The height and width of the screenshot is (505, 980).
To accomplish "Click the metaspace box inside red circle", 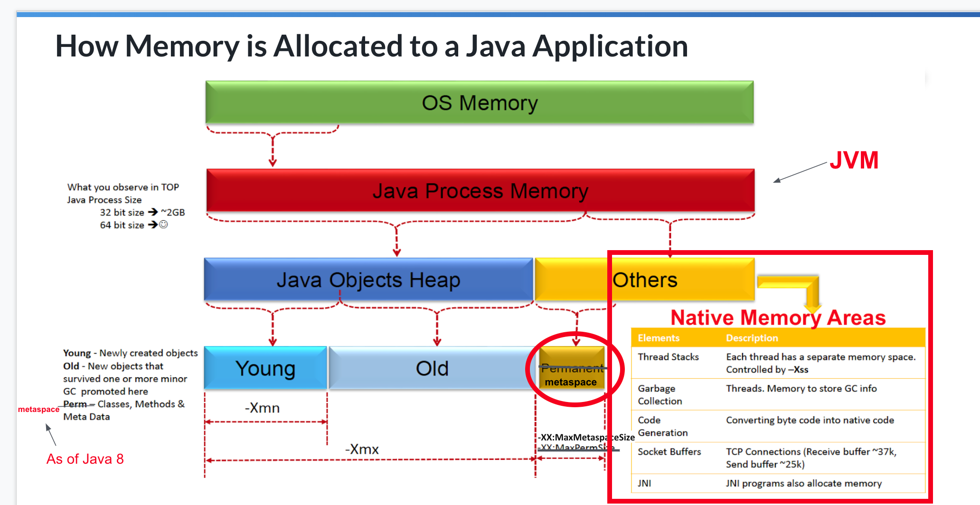I will point(572,368).
